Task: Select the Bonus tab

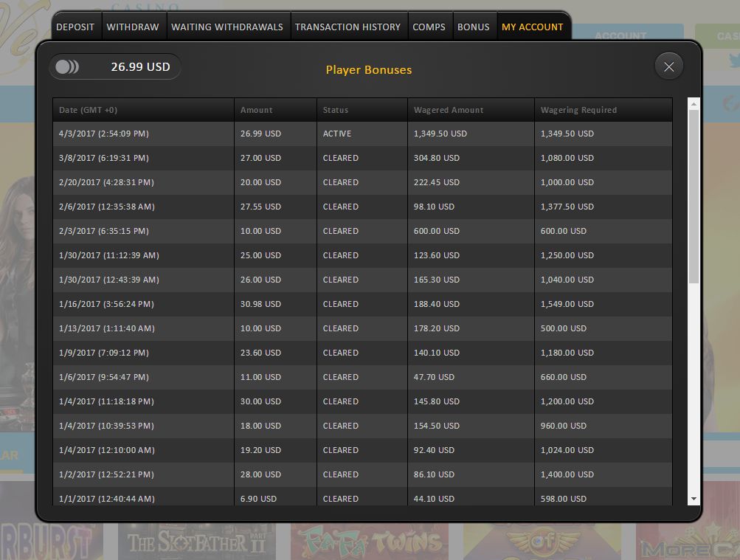Action: [474, 27]
